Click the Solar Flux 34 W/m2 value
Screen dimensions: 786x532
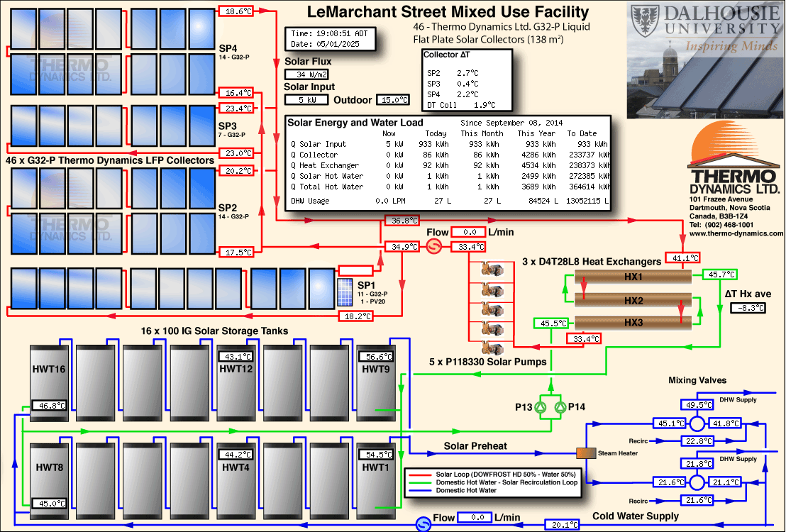point(306,74)
